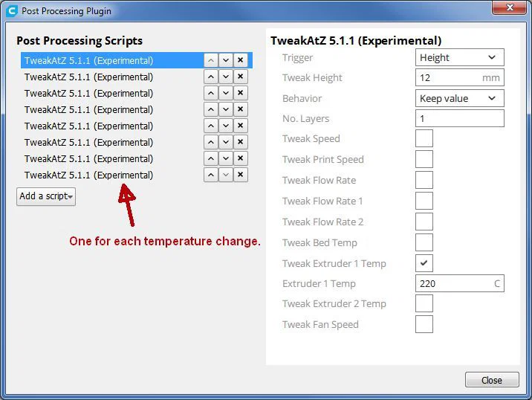Move the second TweakAtZ script up

[211, 77]
